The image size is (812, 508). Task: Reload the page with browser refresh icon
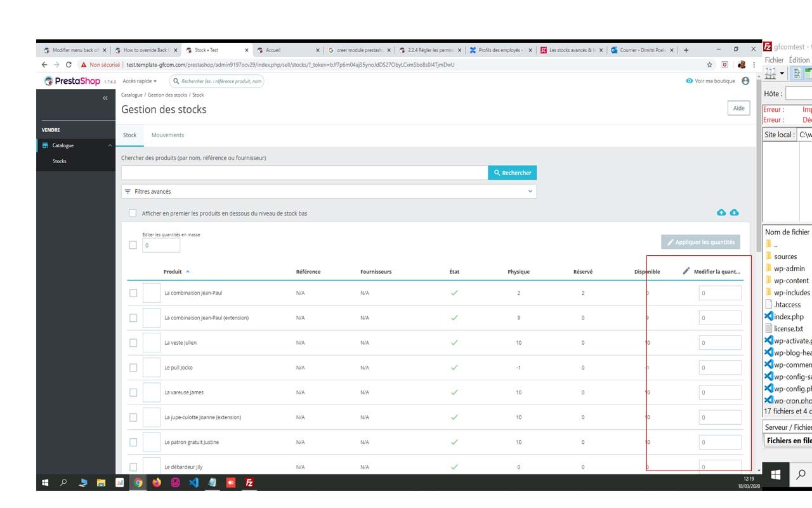tap(69, 65)
